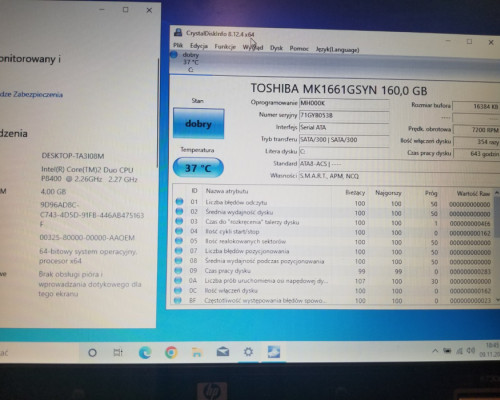Click the Standard ATA8-ACS field
500x400 pixels.
399,164
